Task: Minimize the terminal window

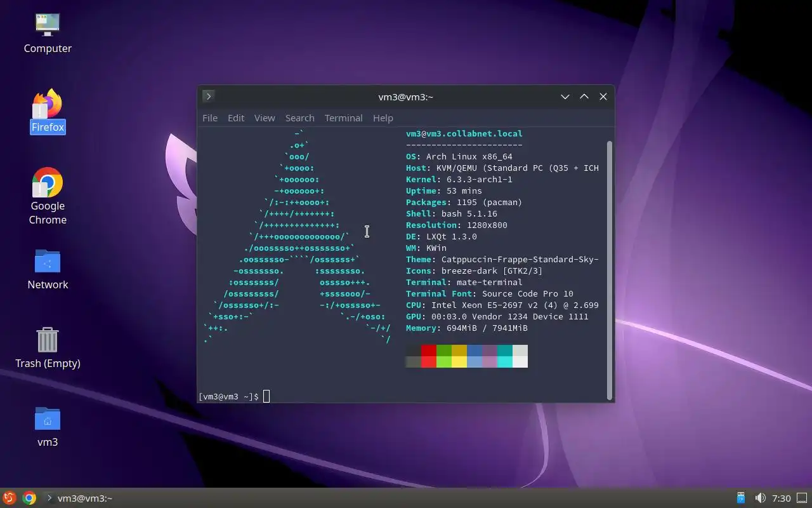Action: pos(565,97)
